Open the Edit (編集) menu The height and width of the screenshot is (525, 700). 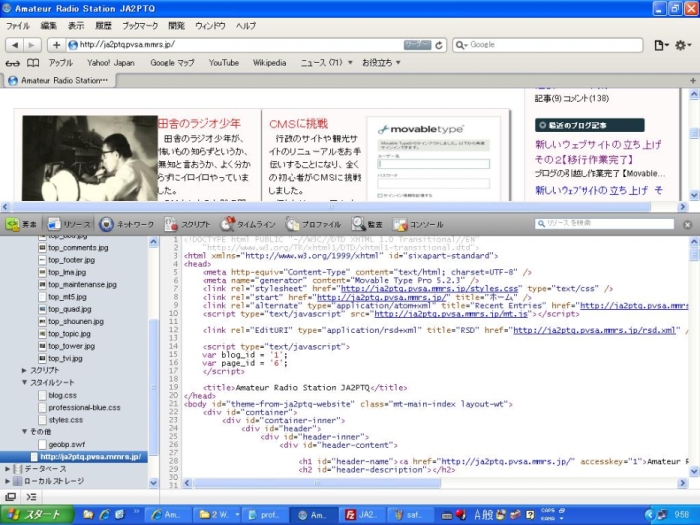(x=48, y=26)
